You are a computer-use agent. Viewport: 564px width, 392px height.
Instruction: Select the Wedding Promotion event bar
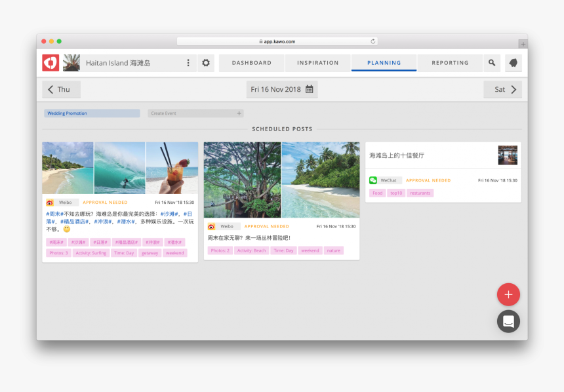pyautogui.click(x=92, y=113)
